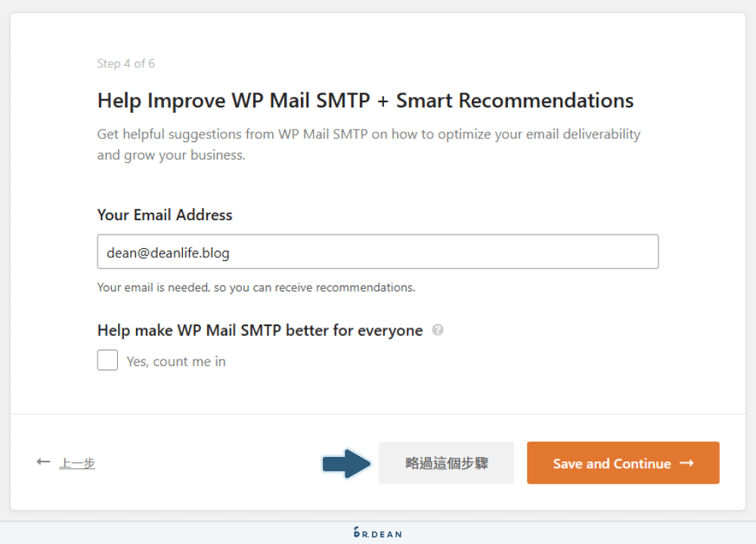756x544 pixels.
Task: Click the left arrow icon before 上一步
Action: (43, 462)
